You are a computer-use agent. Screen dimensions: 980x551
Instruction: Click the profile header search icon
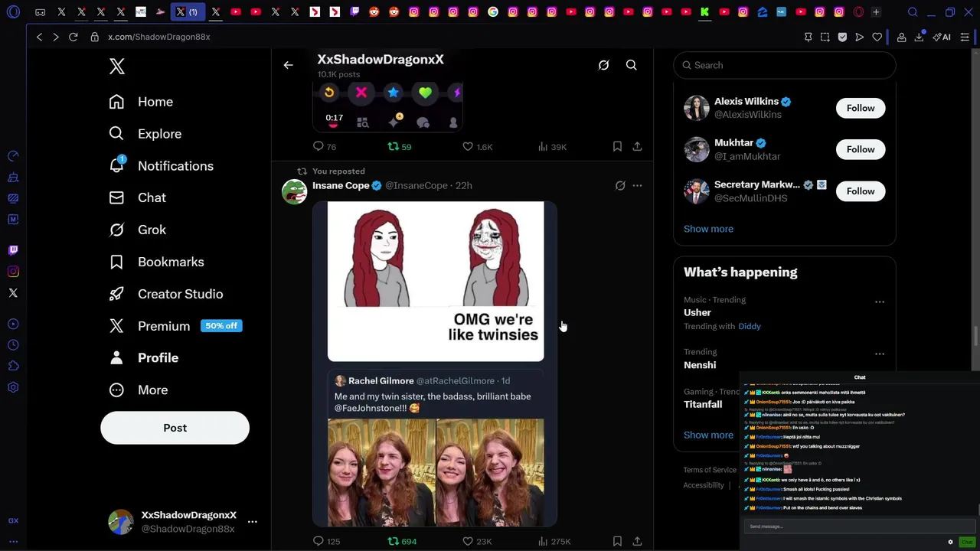[632, 65]
